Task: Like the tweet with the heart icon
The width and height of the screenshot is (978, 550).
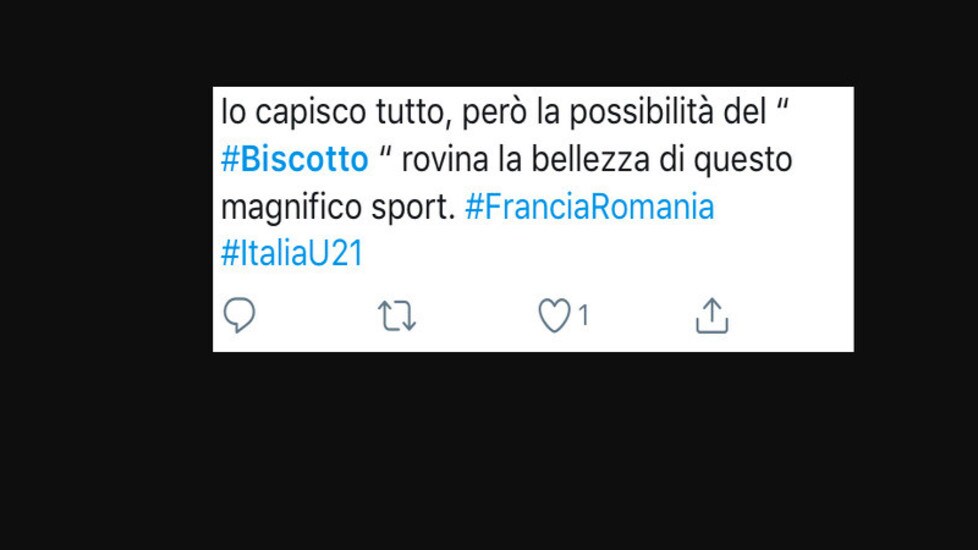Action: pos(554,315)
